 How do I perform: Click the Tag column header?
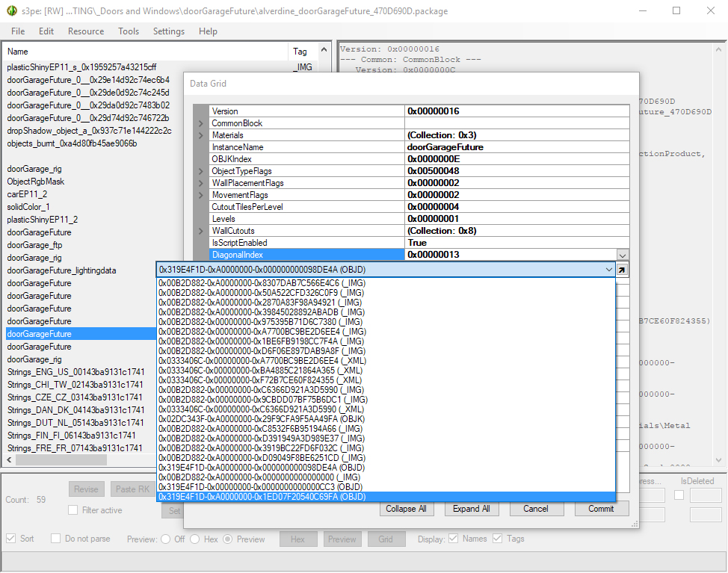pyautogui.click(x=303, y=52)
